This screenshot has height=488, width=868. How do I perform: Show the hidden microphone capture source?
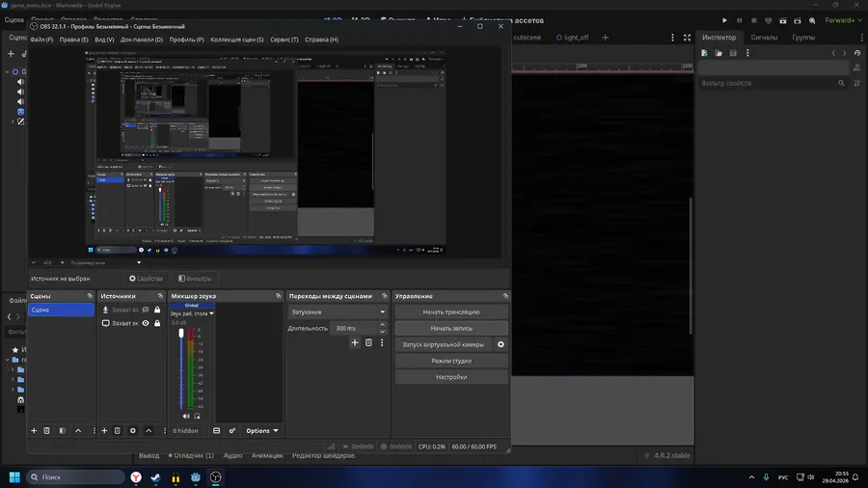click(146, 310)
